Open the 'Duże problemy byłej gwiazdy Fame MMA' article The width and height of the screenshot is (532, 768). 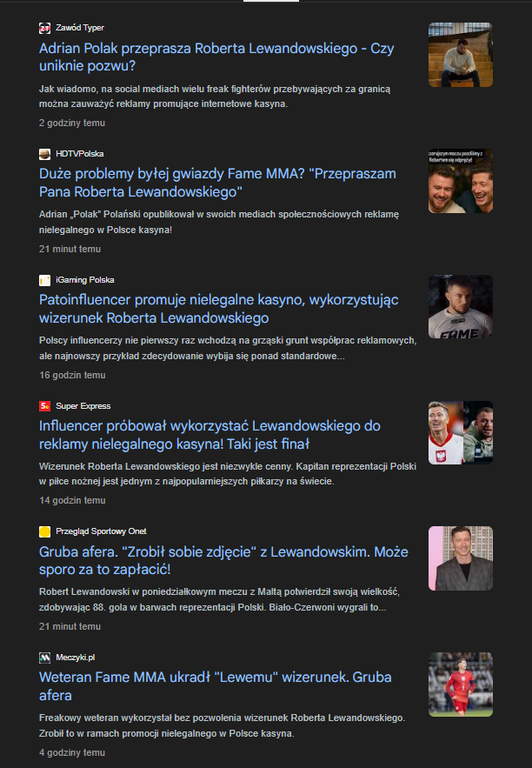(217, 183)
